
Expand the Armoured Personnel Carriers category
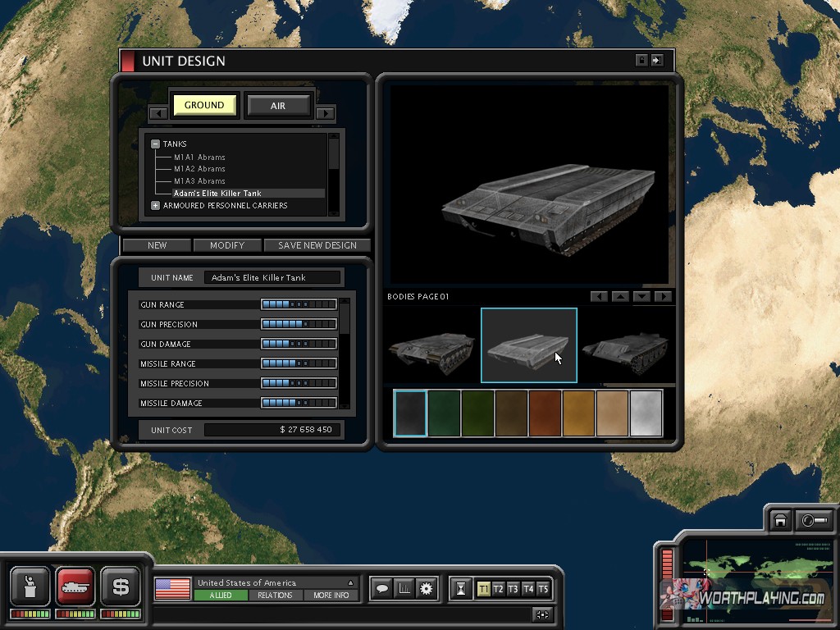point(155,206)
